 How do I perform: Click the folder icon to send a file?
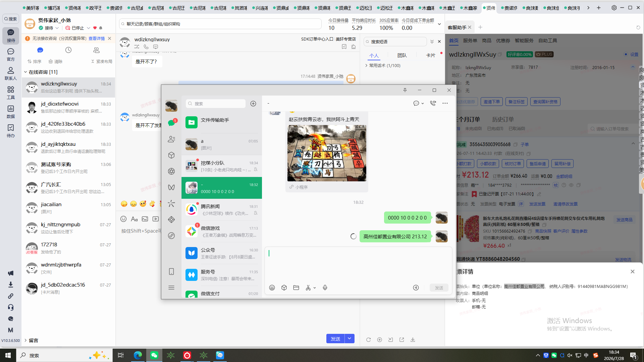point(296,288)
